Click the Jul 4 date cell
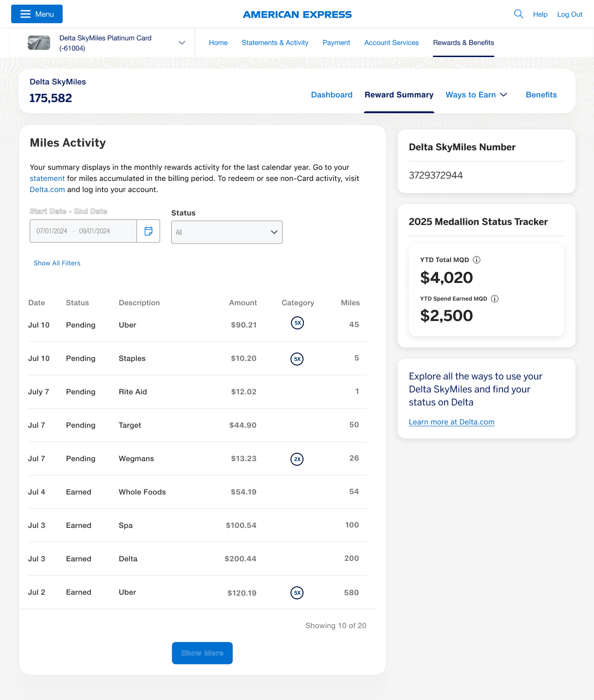This screenshot has height=700, width=594. click(x=37, y=492)
